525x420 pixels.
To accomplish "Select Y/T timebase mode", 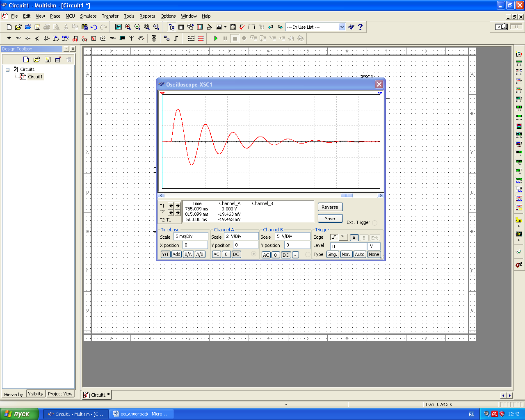I will [165, 254].
